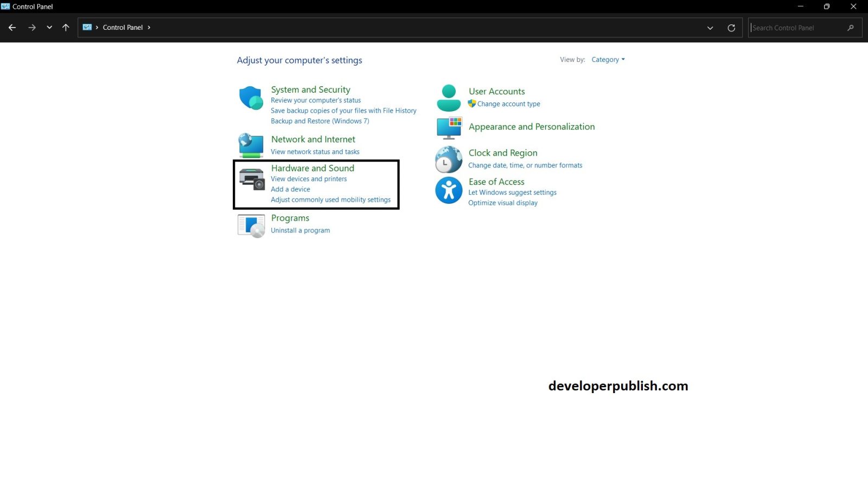This screenshot has height=488, width=868.
Task: Click View devices and printers
Action: (x=309, y=179)
